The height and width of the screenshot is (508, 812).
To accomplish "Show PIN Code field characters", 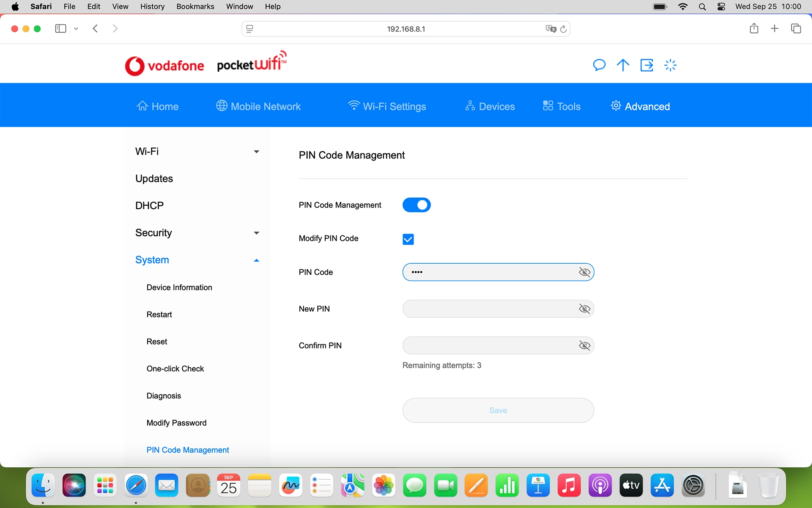I will pyautogui.click(x=584, y=272).
